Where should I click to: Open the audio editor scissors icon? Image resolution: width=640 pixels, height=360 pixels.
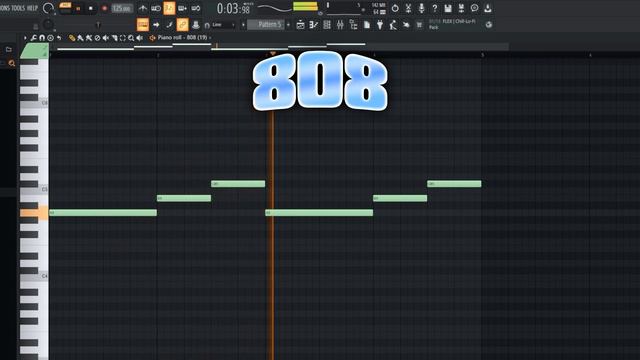click(408, 8)
